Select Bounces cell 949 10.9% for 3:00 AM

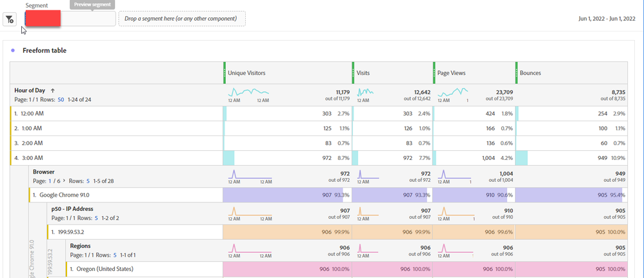[x=571, y=157]
